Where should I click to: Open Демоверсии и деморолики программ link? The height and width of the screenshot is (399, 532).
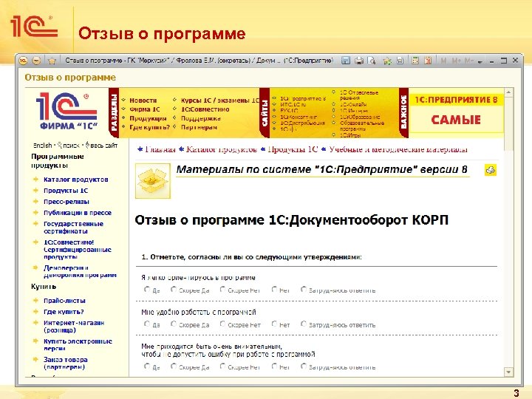[80, 271]
